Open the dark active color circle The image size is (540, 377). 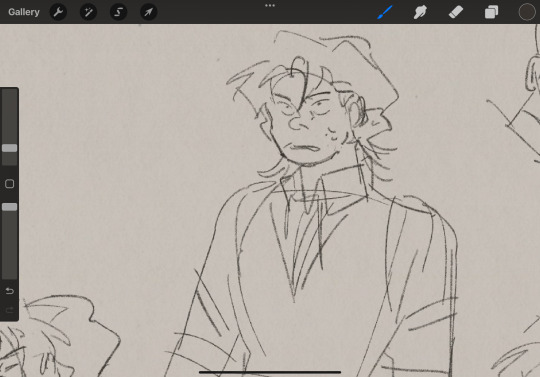[527, 12]
